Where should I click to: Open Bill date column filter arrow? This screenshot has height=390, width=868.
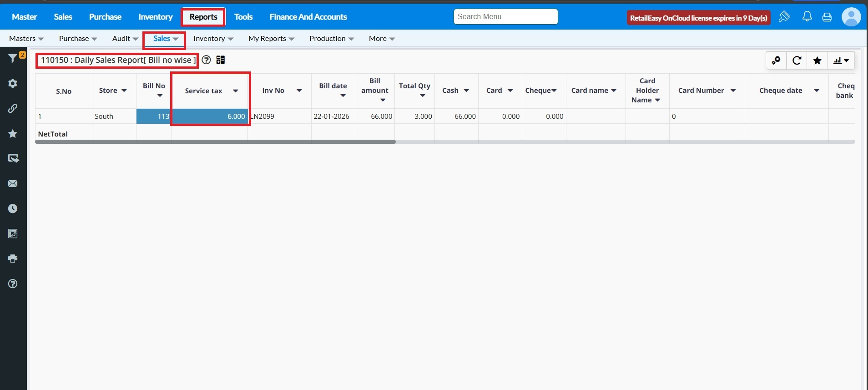[x=343, y=96]
